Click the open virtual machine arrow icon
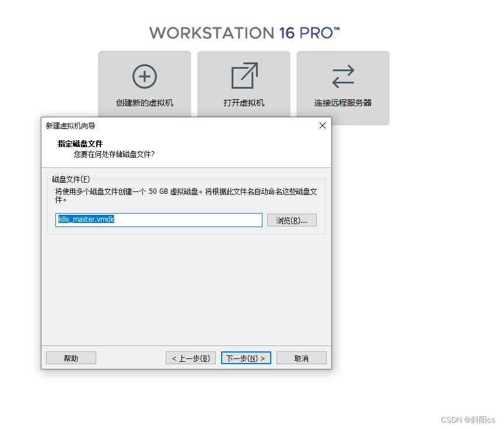The height and width of the screenshot is (429, 504). tap(244, 76)
